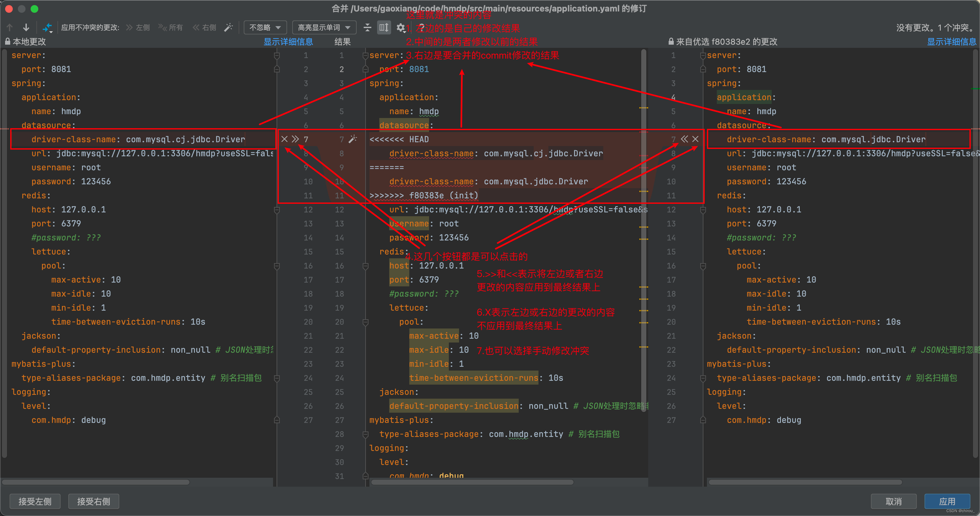Click com.mysql.cj.jdbc.Driver in left pane
Viewport: 980px width, 516px height.
coord(186,140)
